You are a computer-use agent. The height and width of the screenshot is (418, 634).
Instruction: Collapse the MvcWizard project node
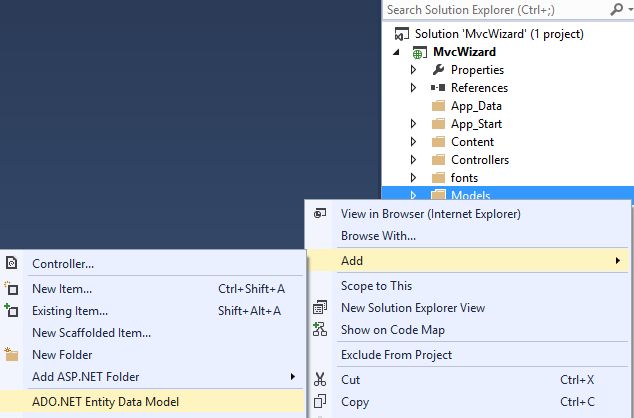tap(397, 52)
